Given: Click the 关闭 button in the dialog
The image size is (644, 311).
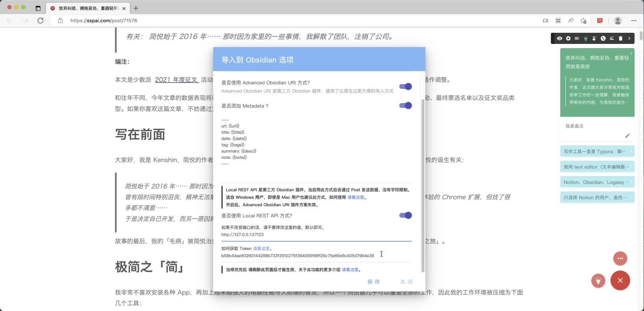Looking at the screenshot, I should click(x=406, y=282).
